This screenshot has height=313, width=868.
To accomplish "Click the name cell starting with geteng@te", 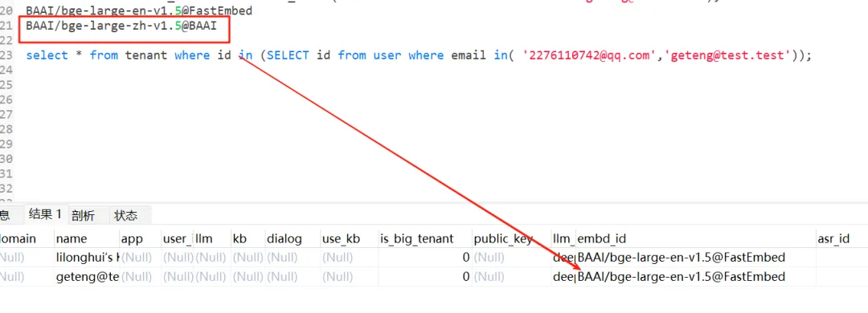I will tap(88, 277).
